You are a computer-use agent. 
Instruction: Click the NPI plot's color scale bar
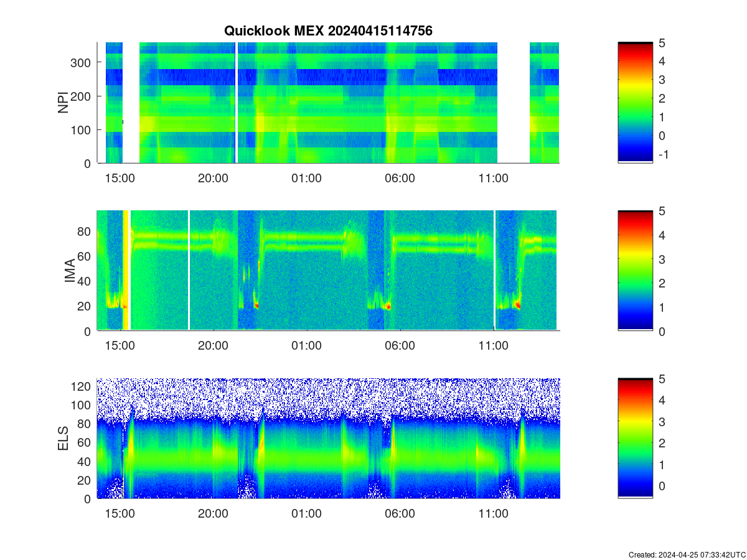click(636, 103)
